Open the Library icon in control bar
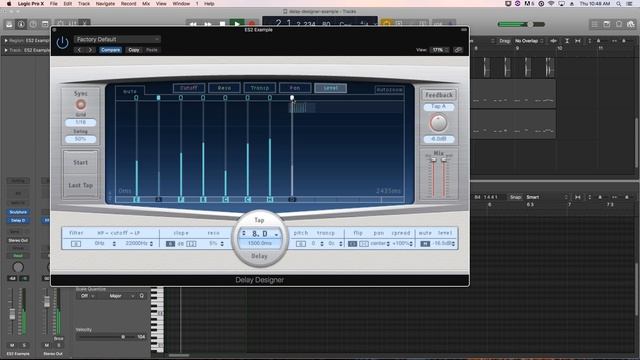 pyautogui.click(x=9, y=24)
